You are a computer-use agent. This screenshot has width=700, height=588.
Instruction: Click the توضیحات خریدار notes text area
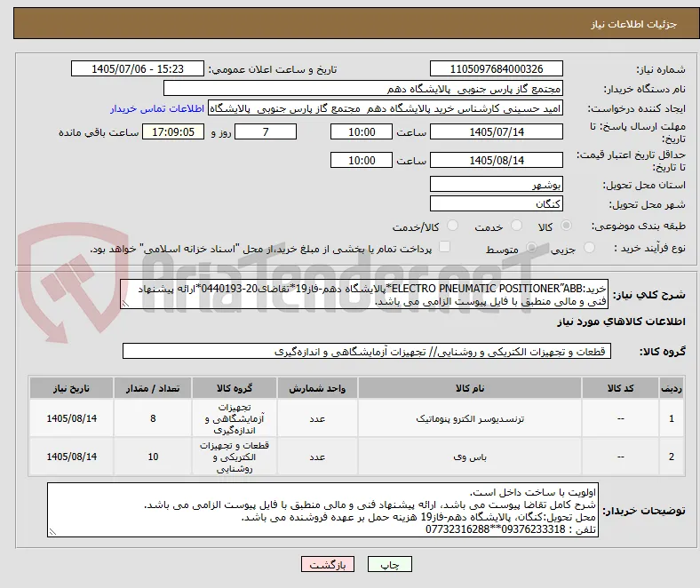tap(322, 510)
